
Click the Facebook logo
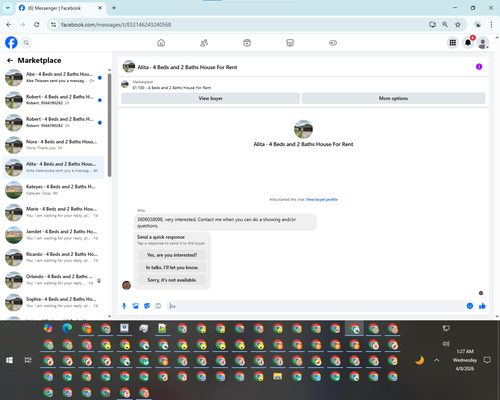coord(11,43)
